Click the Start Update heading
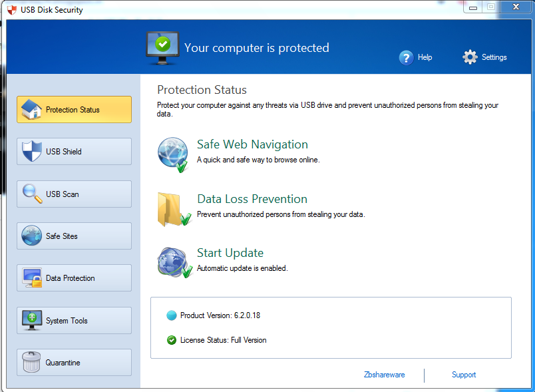The image size is (535, 392). pyautogui.click(x=230, y=253)
